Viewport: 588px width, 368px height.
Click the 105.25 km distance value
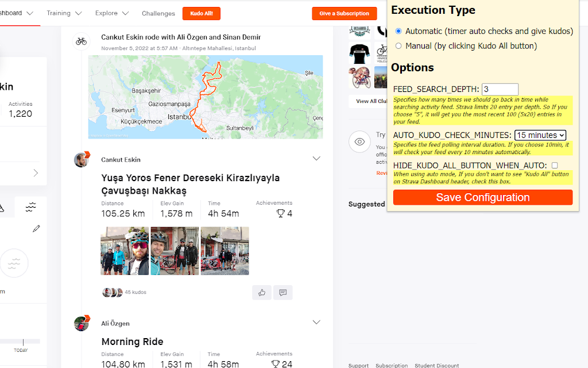(x=123, y=214)
